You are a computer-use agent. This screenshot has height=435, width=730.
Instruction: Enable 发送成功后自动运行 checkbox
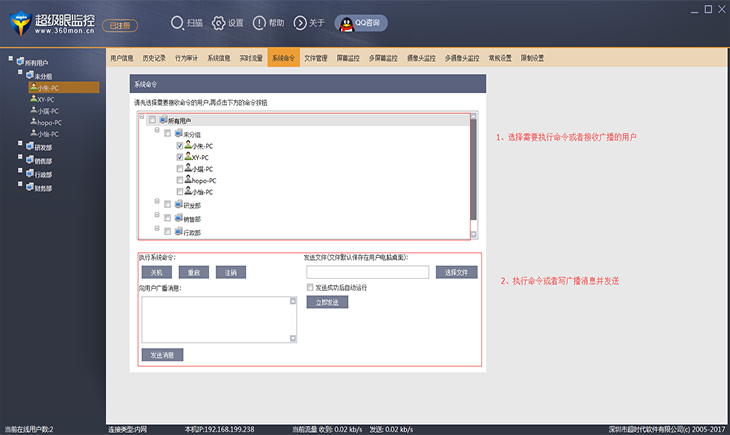point(310,287)
